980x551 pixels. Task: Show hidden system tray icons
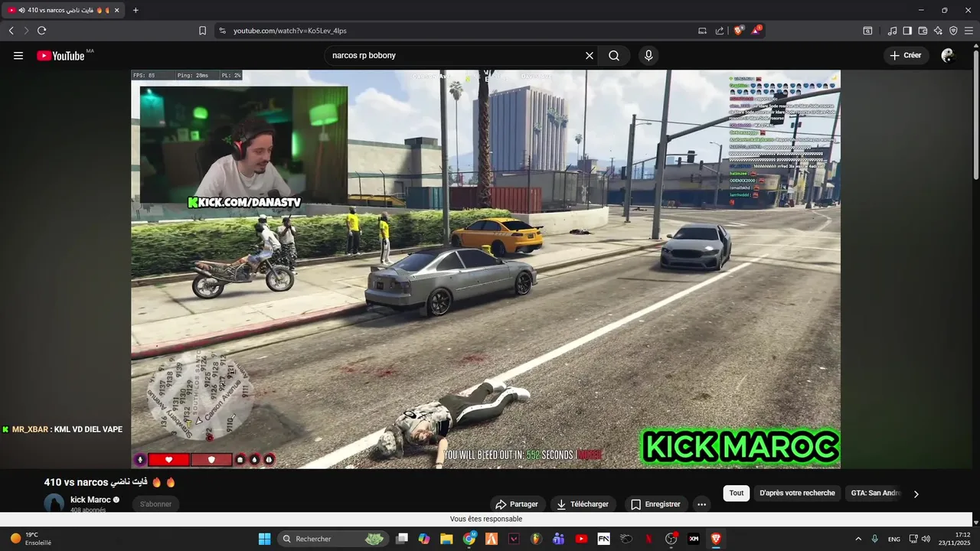(857, 539)
